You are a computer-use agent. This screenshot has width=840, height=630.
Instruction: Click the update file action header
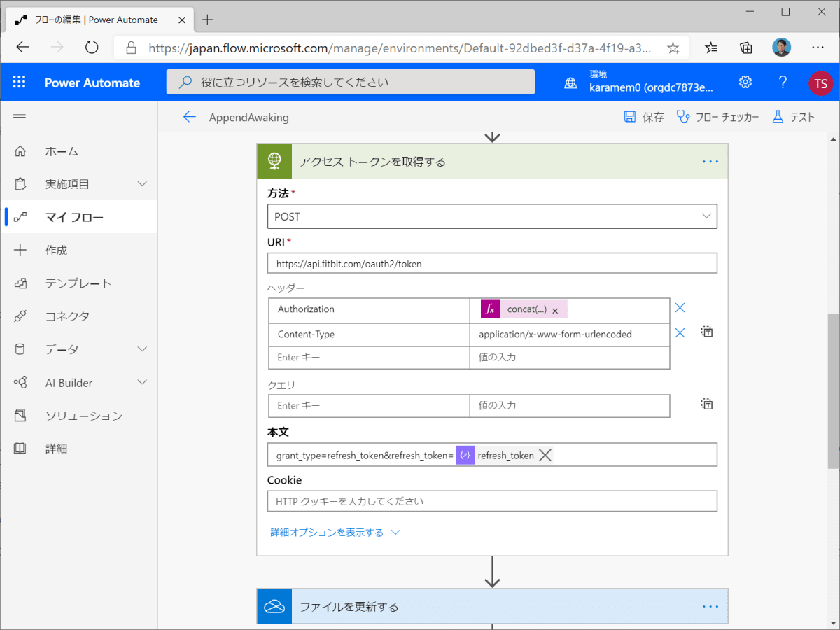point(492,606)
